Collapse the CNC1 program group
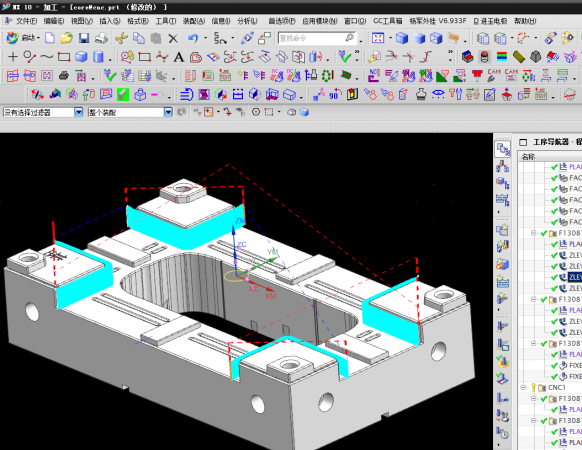 [523, 388]
